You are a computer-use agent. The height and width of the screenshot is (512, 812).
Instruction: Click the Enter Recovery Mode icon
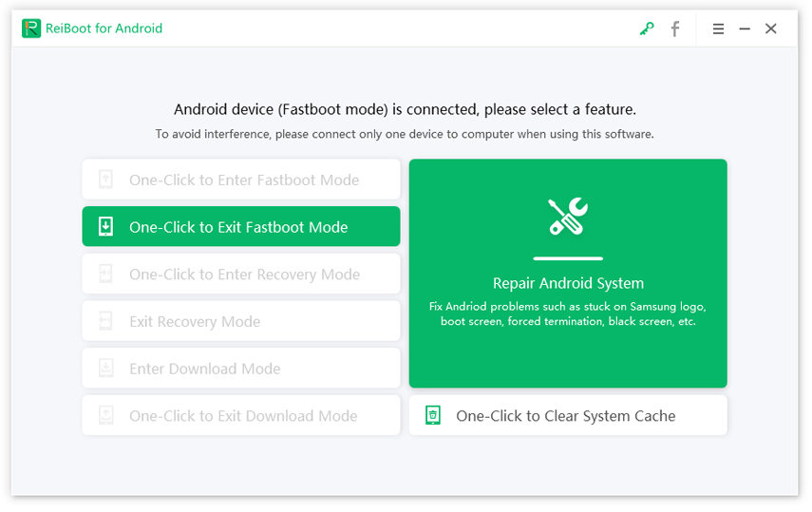click(x=106, y=275)
